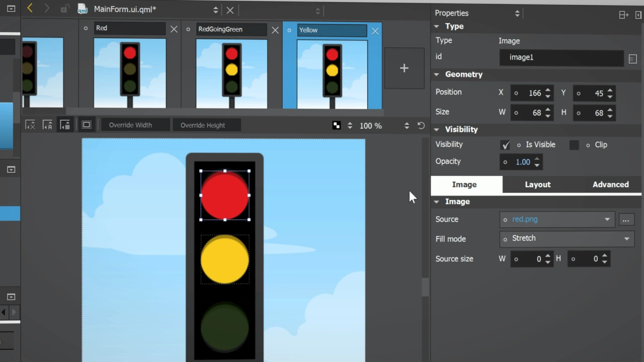The width and height of the screenshot is (644, 362).
Task: Open the RedGoingGreen state's circle action menu
Action: pos(188,30)
